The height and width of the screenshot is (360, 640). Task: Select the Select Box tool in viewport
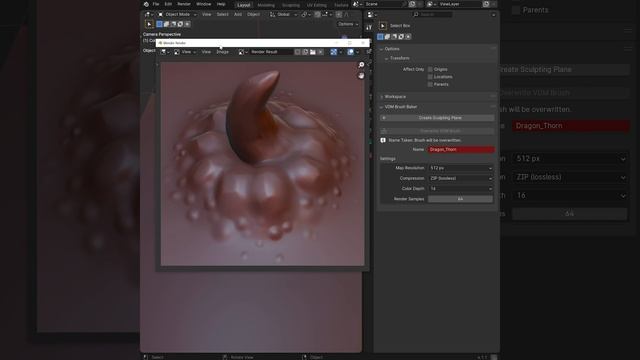pos(149,24)
